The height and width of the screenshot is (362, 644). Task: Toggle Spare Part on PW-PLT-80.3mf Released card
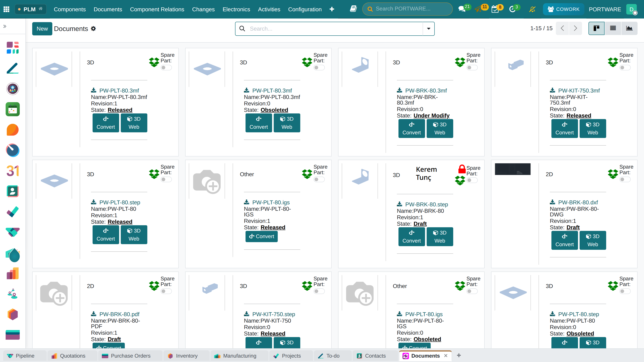[x=166, y=67]
